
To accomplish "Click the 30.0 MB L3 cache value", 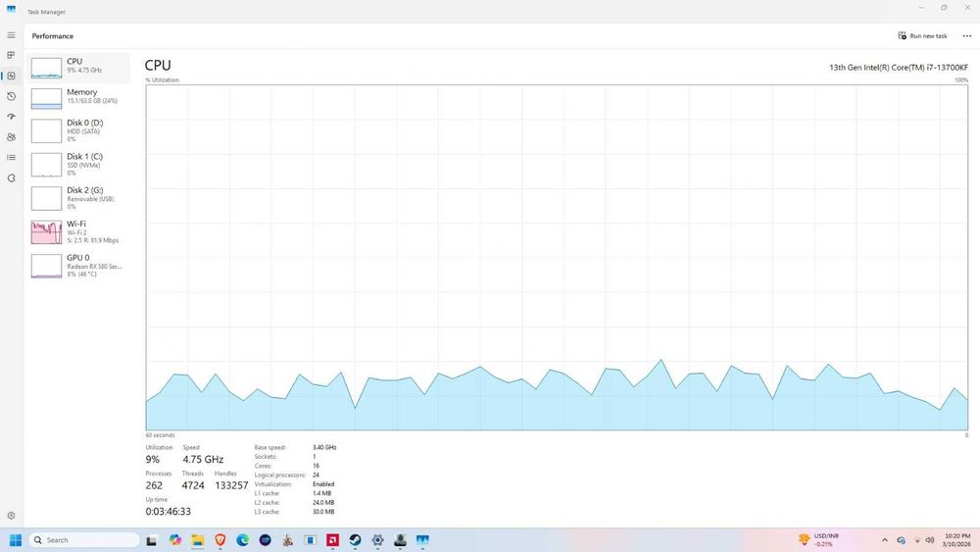I will click(323, 512).
